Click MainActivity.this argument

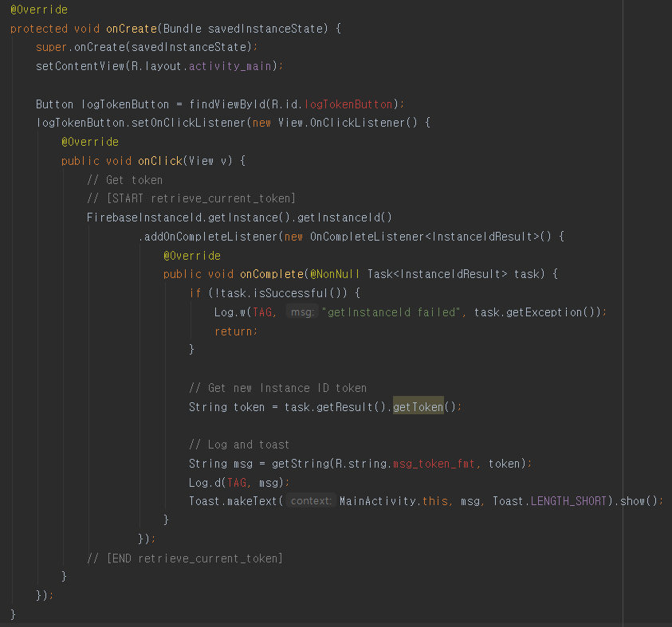coord(394,501)
